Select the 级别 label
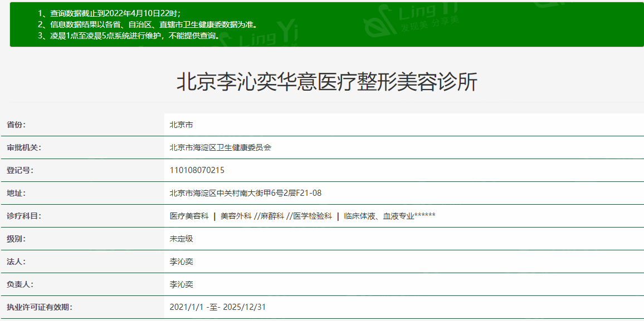This screenshot has width=644, height=321. point(16,239)
